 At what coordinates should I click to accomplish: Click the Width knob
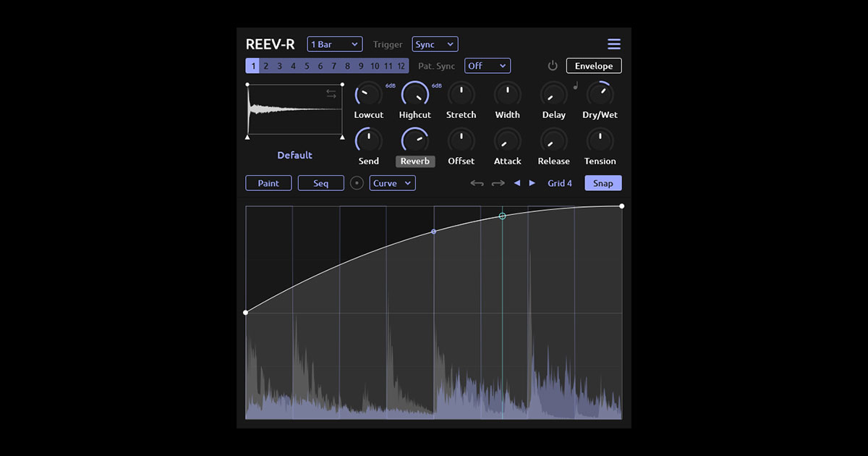pyautogui.click(x=508, y=94)
